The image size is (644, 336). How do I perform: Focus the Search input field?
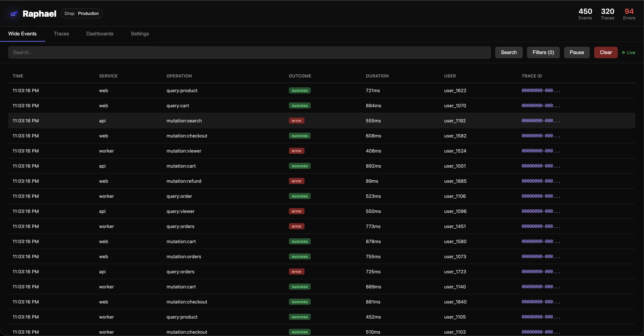coord(249,52)
